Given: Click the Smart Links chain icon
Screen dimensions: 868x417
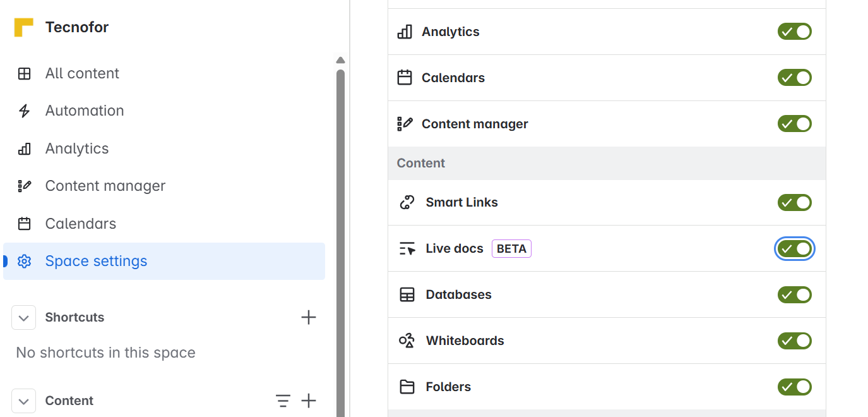Looking at the screenshot, I should click(x=406, y=202).
